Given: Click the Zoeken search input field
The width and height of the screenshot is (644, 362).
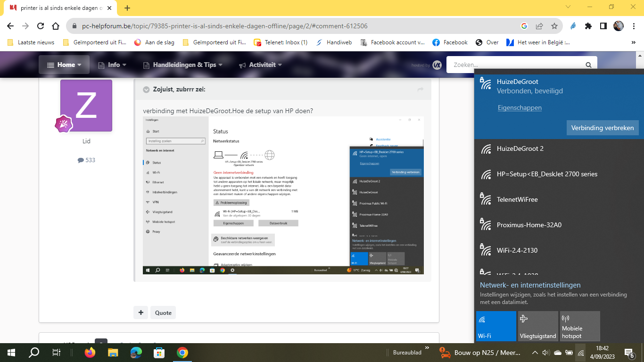Looking at the screenshot, I should 515,65.
